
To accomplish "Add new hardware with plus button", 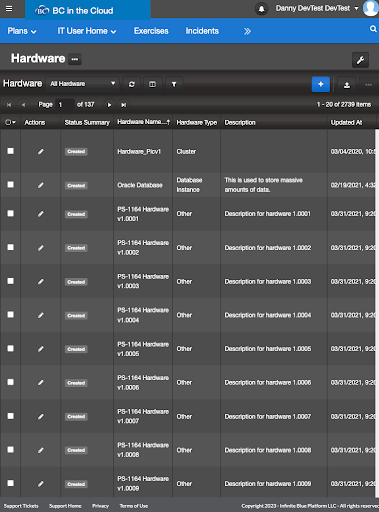I will click(x=321, y=84).
